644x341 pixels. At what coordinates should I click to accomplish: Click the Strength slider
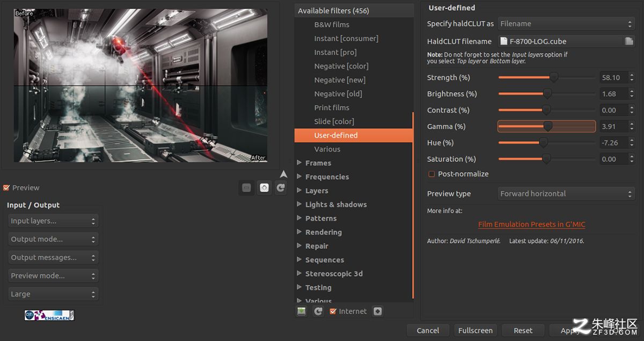pos(547,78)
